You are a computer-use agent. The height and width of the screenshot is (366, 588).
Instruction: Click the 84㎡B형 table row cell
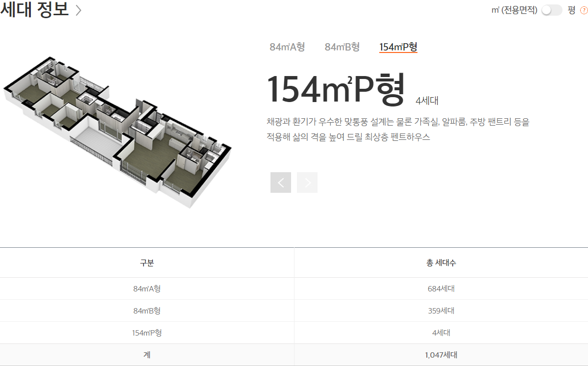147,311
